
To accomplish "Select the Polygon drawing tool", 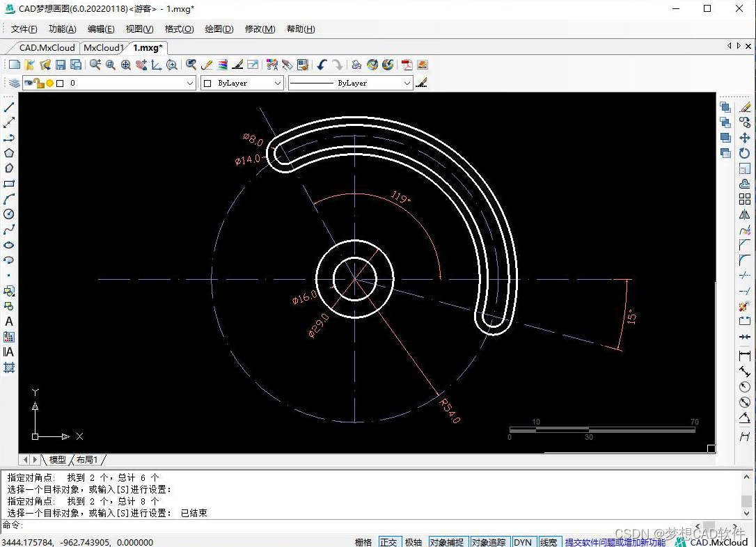I will click(x=8, y=153).
